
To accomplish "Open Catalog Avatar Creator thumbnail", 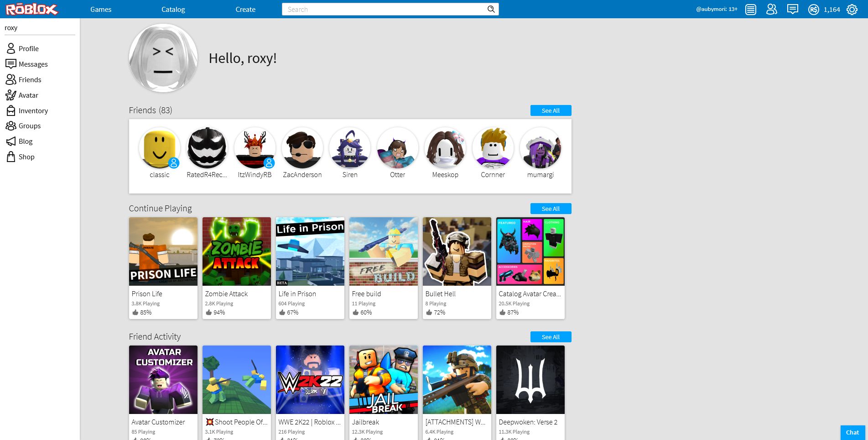I will tap(530, 251).
